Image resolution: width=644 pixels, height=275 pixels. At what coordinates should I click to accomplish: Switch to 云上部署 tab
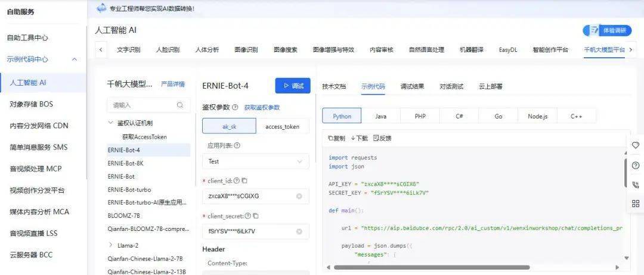[490, 86]
